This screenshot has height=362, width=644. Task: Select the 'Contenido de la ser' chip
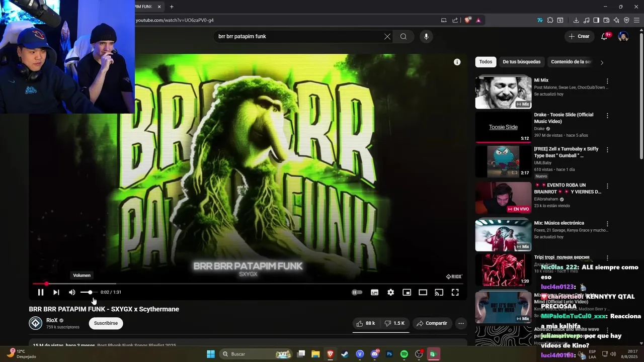coord(571,62)
